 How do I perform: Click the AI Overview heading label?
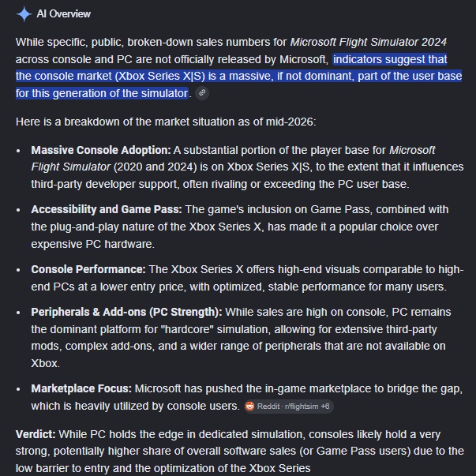[64, 14]
